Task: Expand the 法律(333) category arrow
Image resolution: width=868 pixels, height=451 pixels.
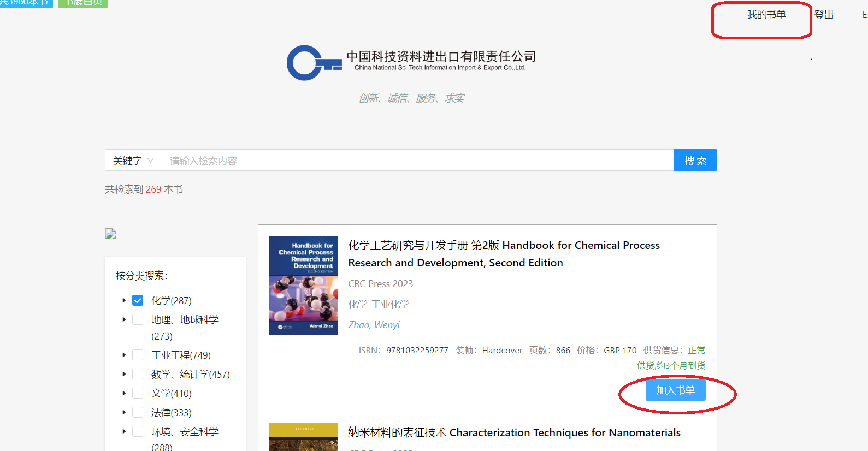Action: click(124, 413)
